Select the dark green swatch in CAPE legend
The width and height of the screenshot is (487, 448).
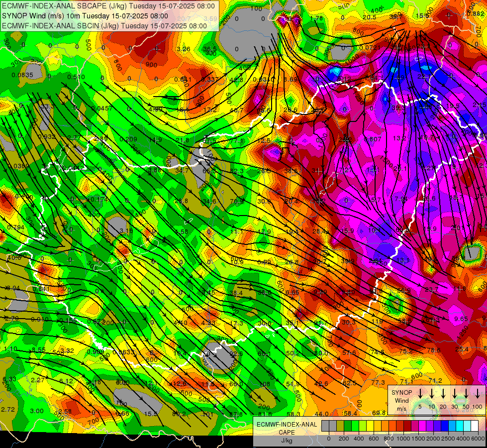click(348, 426)
